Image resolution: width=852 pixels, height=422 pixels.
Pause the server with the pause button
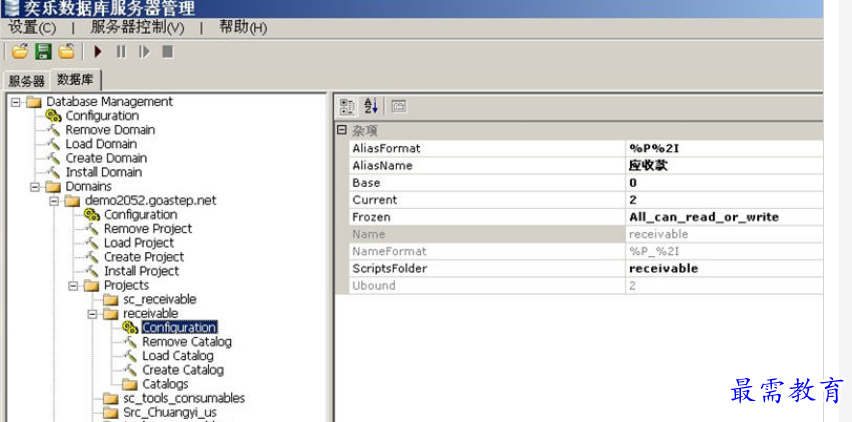point(121,52)
